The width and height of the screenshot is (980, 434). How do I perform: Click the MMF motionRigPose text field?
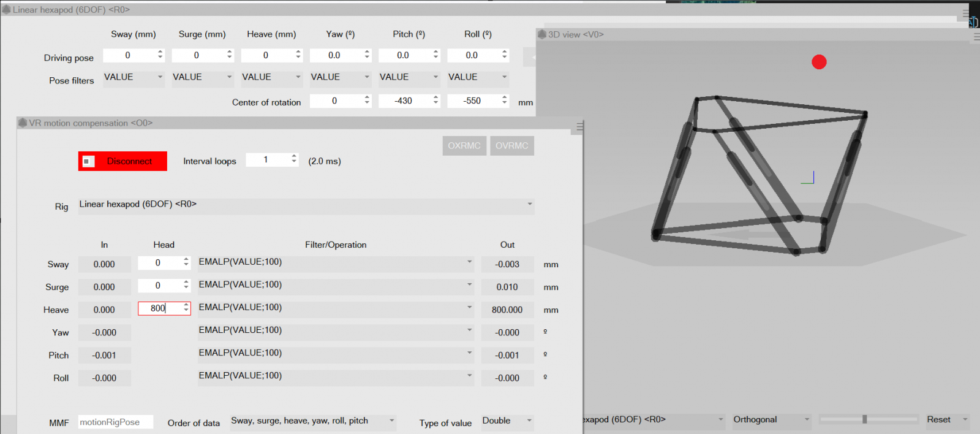tap(115, 422)
